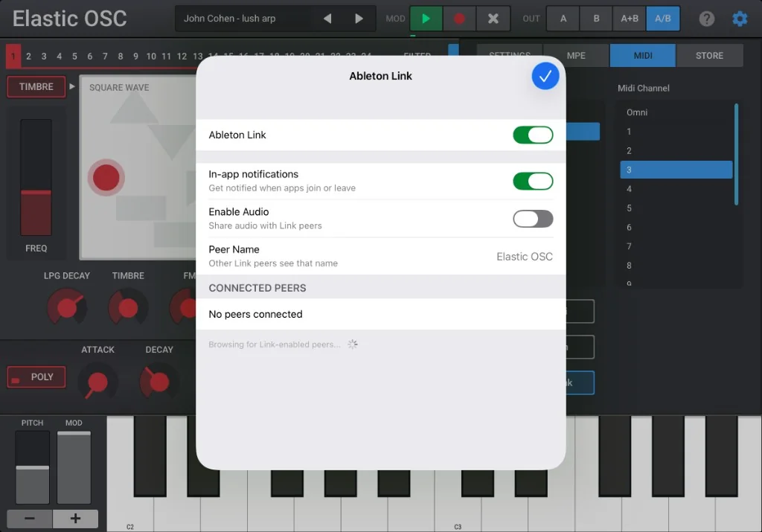Switch to the MPE tab
Image resolution: width=762 pixels, height=532 pixels.
point(576,55)
